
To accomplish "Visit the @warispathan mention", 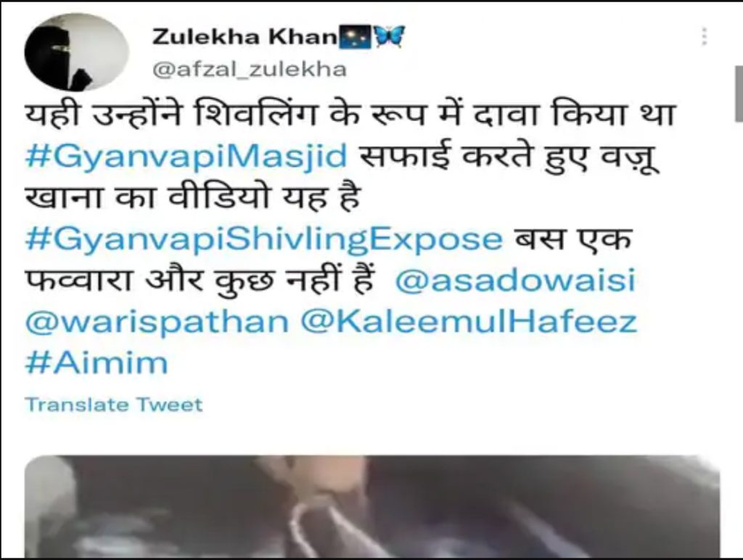I will 157,321.
